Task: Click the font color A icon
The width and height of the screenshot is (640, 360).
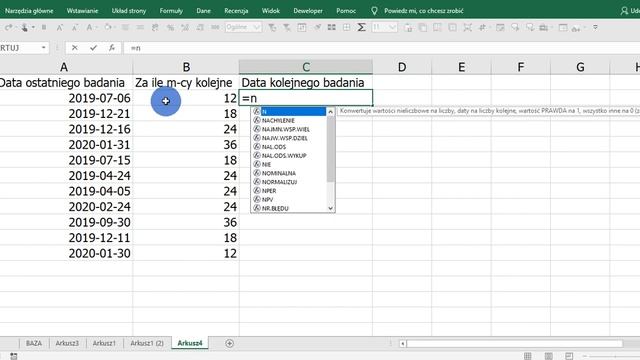Action: (89, 27)
